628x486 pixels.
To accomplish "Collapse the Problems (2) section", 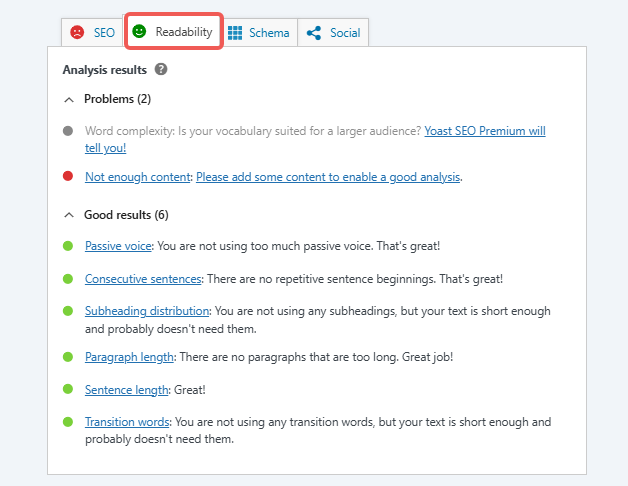I will coord(69,99).
